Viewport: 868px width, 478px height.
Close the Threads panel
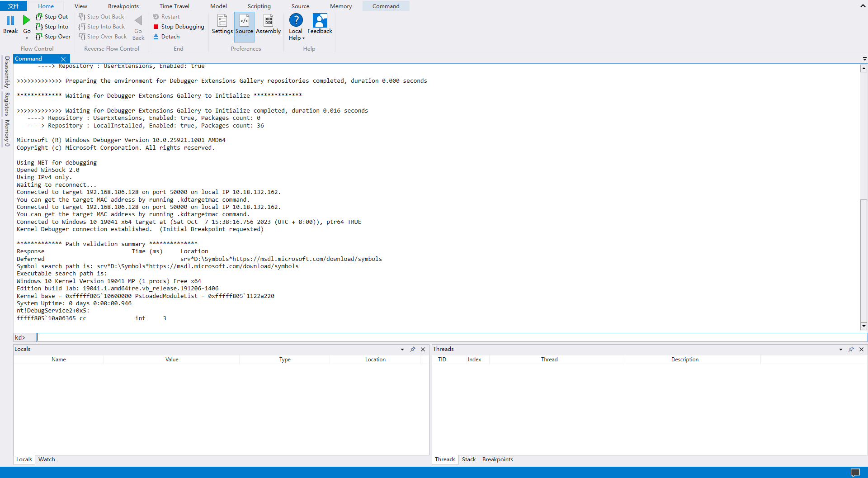[861, 349]
